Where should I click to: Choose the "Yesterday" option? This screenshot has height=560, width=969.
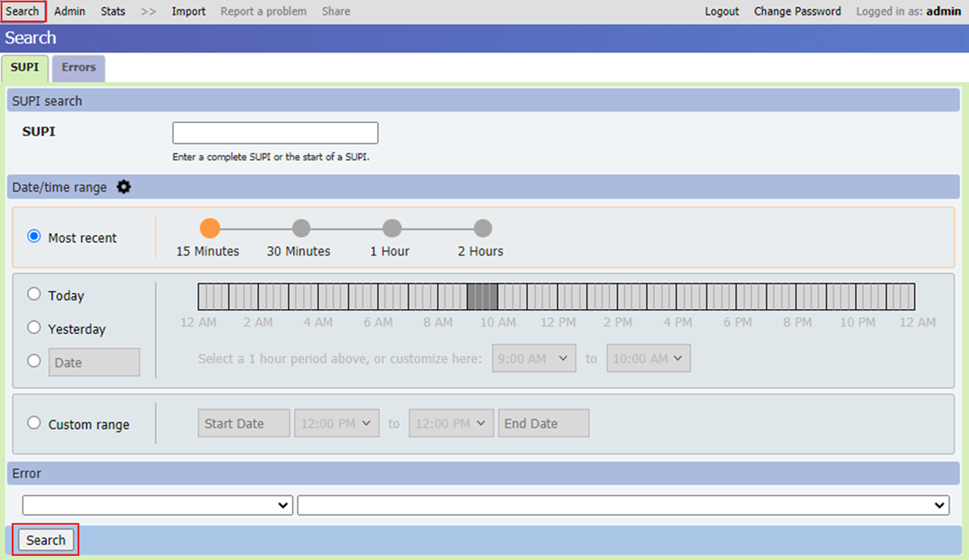(x=34, y=328)
